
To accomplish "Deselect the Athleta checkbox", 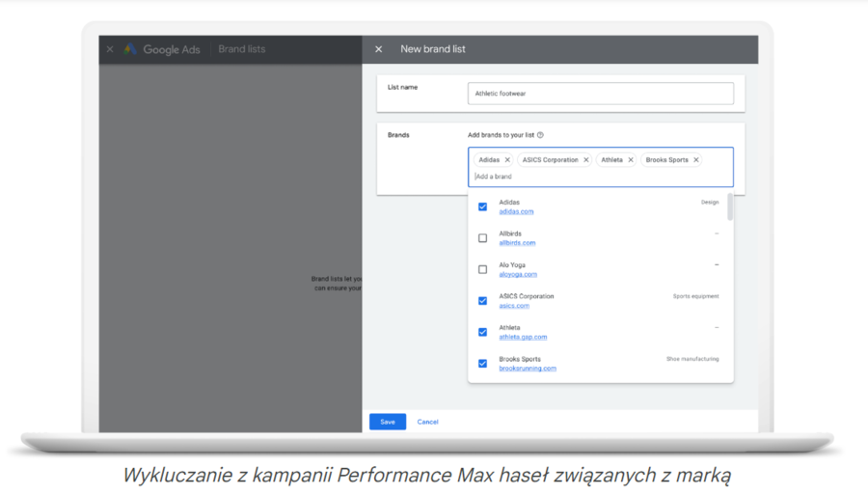I will tap(483, 332).
